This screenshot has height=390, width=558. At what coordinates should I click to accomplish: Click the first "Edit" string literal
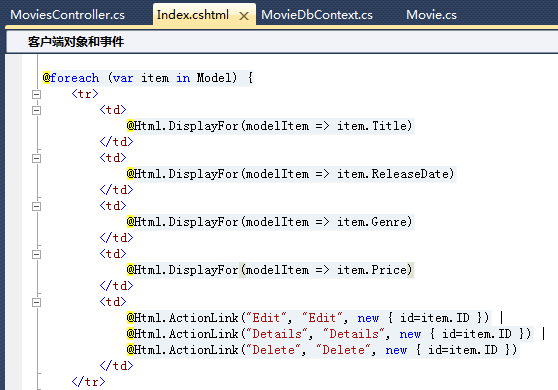[266, 318]
